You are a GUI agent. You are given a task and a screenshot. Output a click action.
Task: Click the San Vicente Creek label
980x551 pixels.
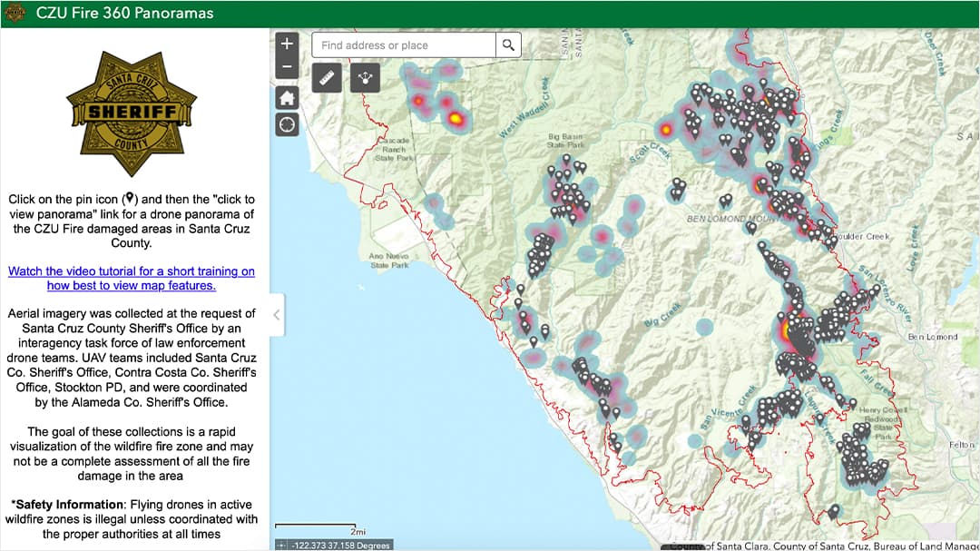pyautogui.click(x=729, y=407)
